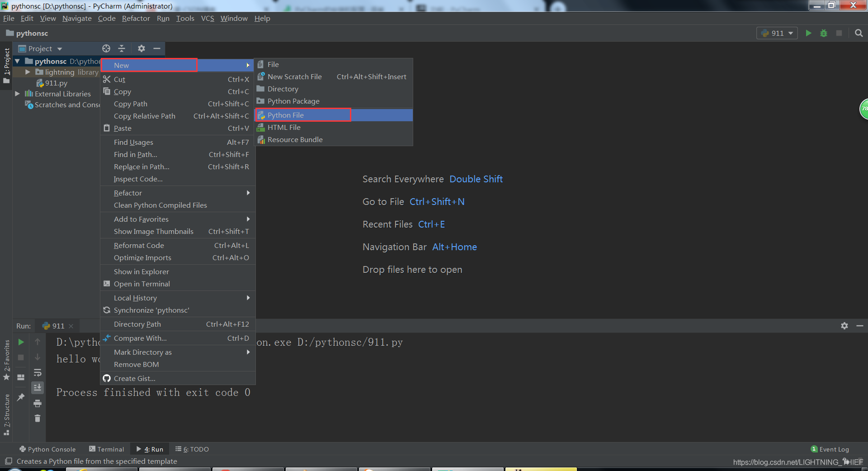Click the layout icon in Run sidebar
The height and width of the screenshot is (471, 868).
[x=21, y=377]
